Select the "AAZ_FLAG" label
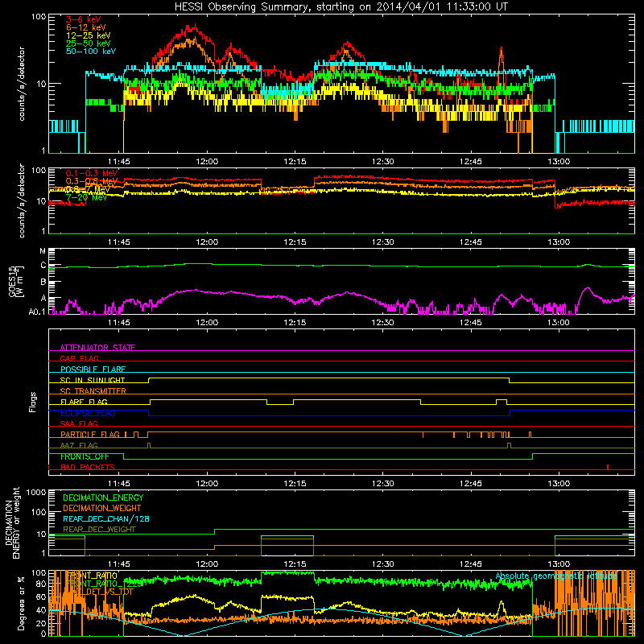 point(79,445)
